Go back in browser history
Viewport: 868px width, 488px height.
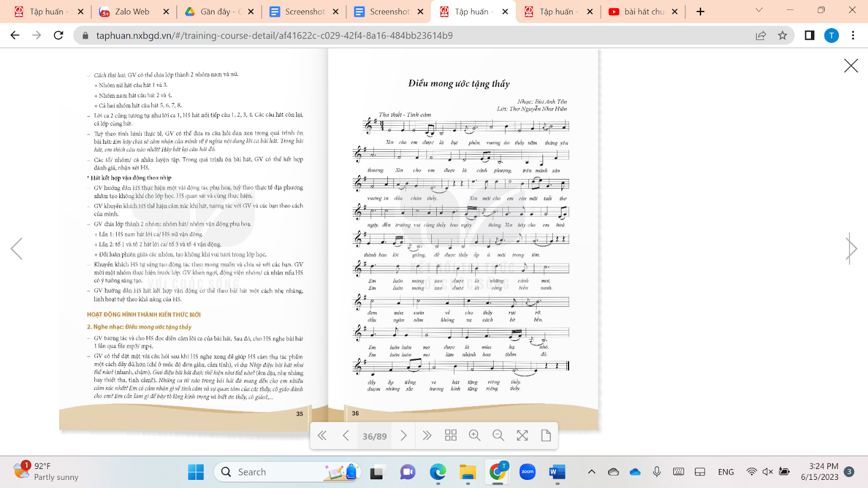pos(15,35)
